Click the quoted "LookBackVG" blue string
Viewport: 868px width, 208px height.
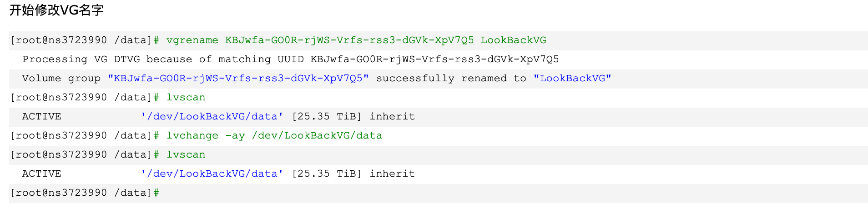[x=572, y=79]
